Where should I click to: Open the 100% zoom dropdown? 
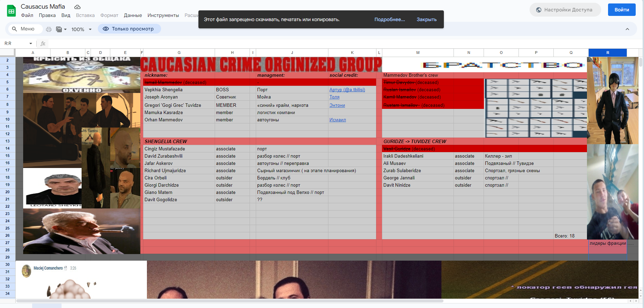(x=82, y=29)
